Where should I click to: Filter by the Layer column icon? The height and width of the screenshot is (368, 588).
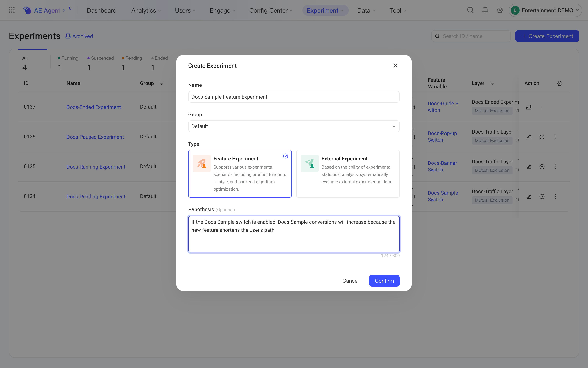[x=492, y=84]
